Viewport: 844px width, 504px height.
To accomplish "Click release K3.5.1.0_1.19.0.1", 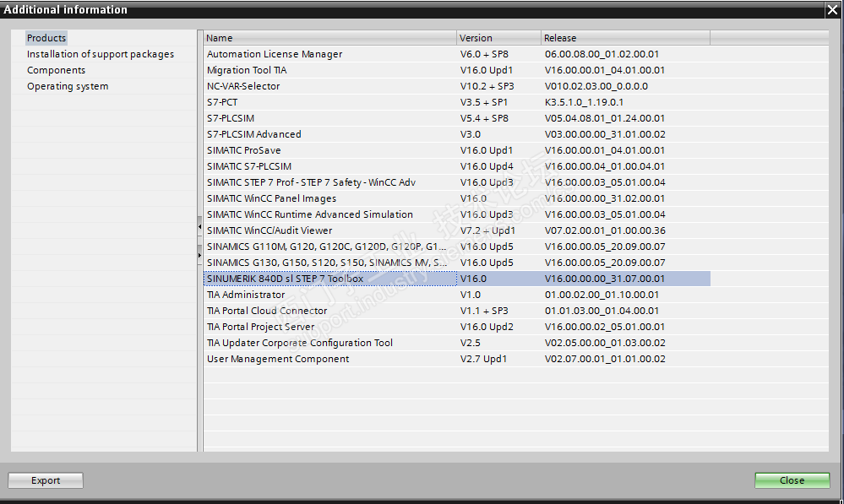I will coord(584,102).
